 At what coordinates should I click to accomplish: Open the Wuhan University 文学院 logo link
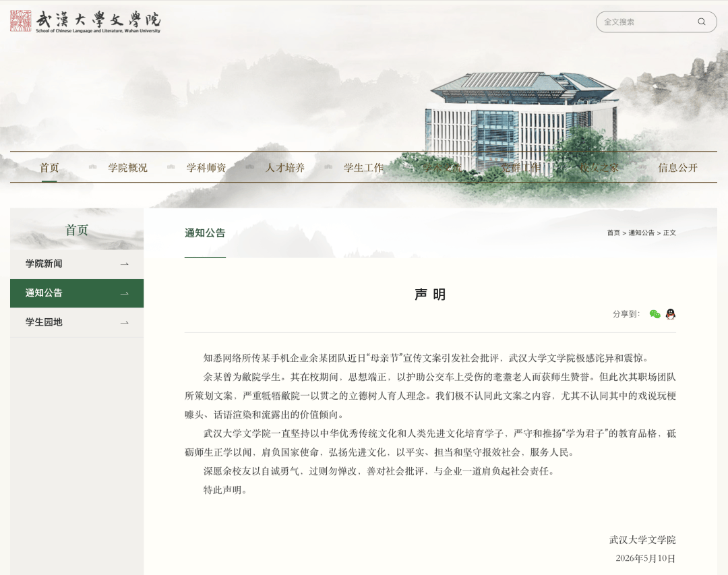click(x=86, y=22)
